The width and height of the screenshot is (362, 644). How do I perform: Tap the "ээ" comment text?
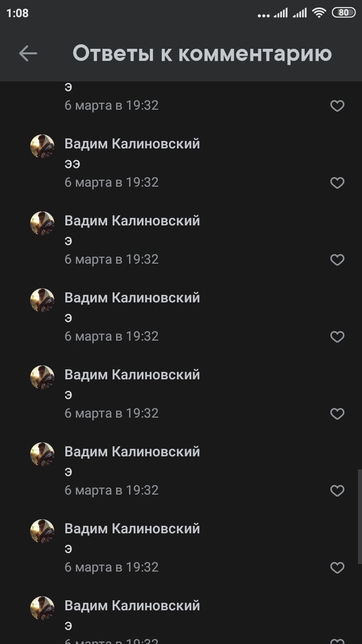72,165
